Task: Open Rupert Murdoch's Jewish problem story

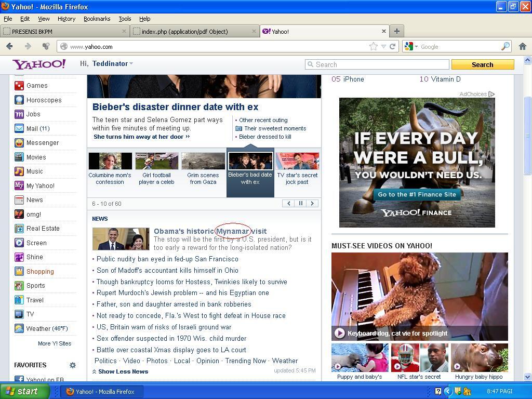Action: pos(182,293)
